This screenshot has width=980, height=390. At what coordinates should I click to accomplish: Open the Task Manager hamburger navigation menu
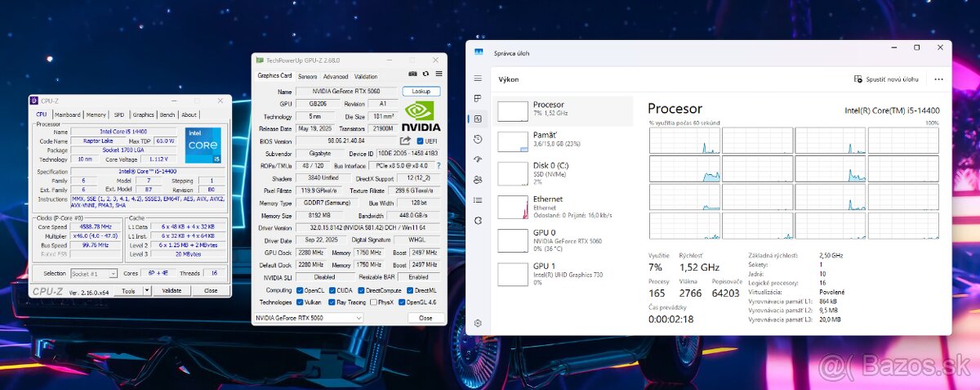(x=478, y=78)
